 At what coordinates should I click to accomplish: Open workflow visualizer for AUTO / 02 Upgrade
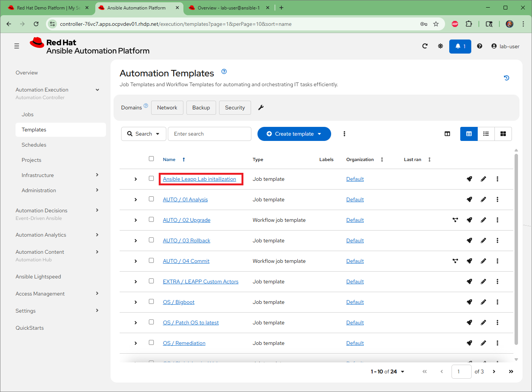[x=455, y=220]
